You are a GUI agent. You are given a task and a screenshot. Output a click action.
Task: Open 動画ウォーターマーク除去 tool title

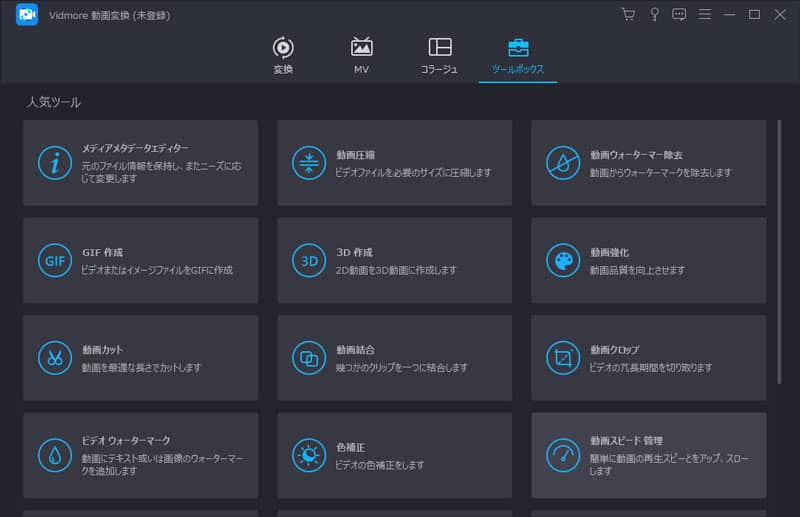coord(636,155)
